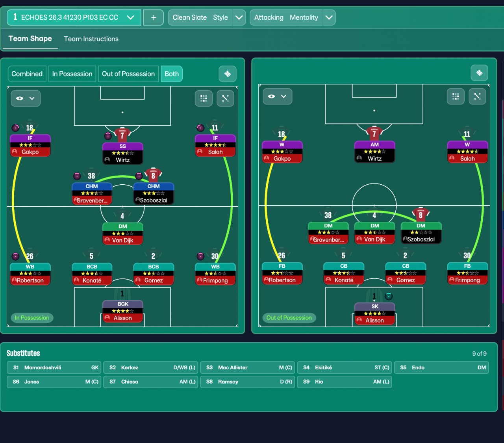Open the eye visibility dropdown on right pitch
Image resolution: width=504 pixels, height=443 pixels.
[278, 96]
